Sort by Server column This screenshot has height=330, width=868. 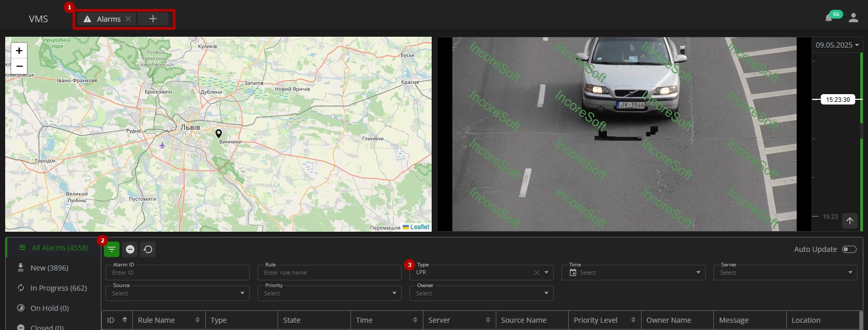point(488,320)
